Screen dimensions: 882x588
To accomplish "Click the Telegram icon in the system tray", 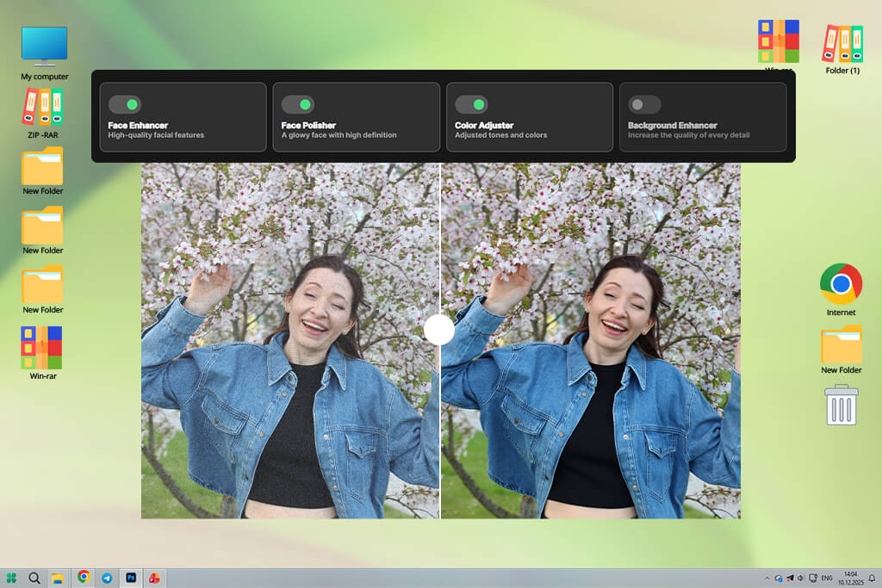I will [790, 578].
